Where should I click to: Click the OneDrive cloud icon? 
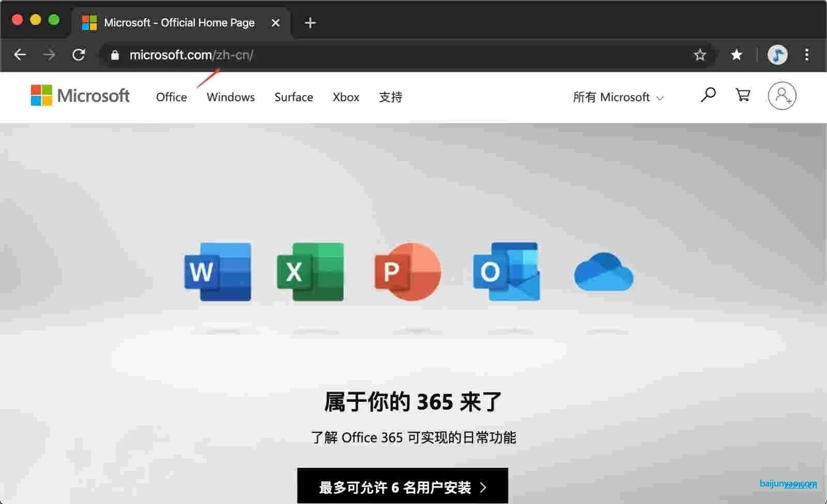pyautogui.click(x=604, y=272)
